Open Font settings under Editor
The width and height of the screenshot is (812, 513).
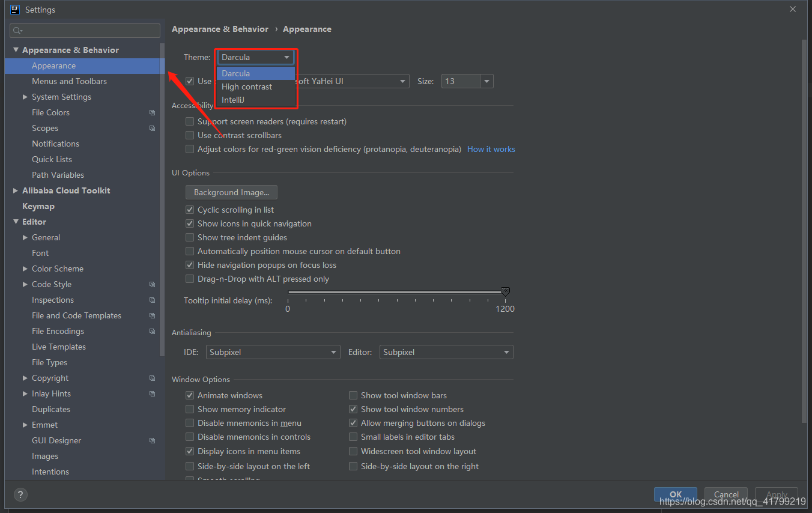click(40, 253)
